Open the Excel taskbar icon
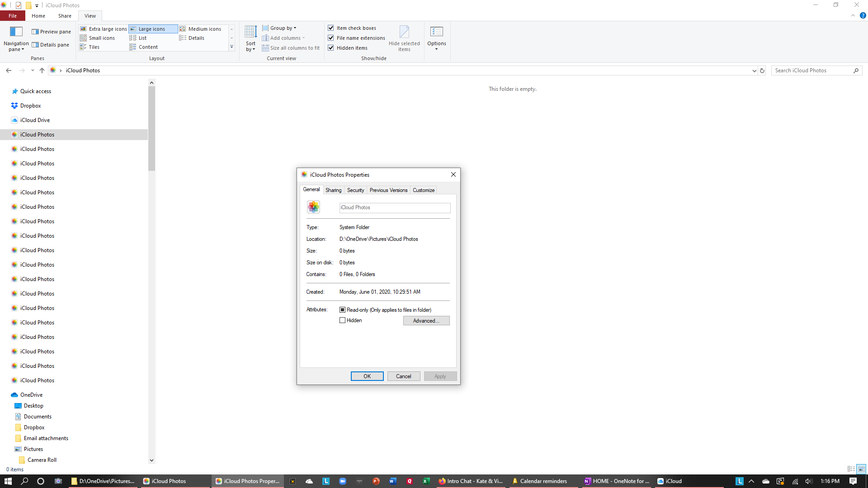 [426, 481]
